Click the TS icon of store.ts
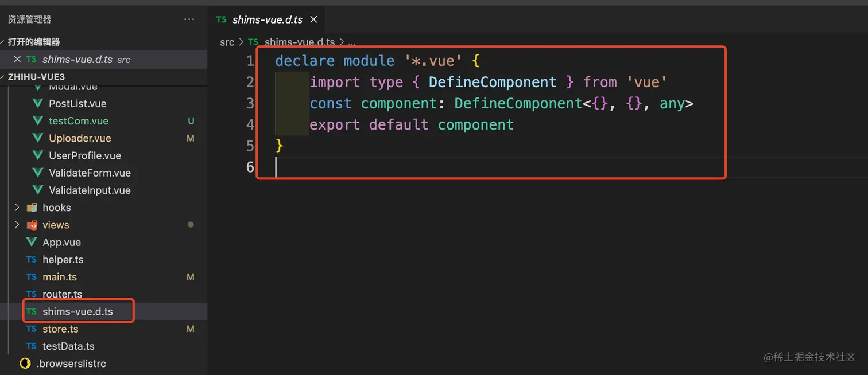This screenshot has height=375, width=868. pyautogui.click(x=32, y=329)
